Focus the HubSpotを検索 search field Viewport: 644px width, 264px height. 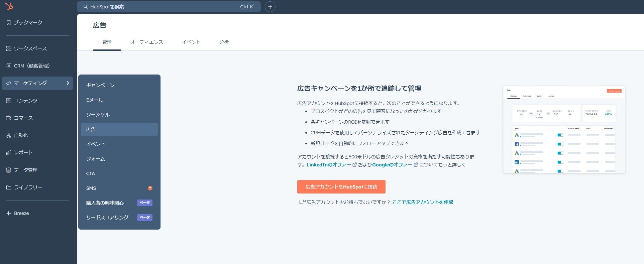pos(169,7)
